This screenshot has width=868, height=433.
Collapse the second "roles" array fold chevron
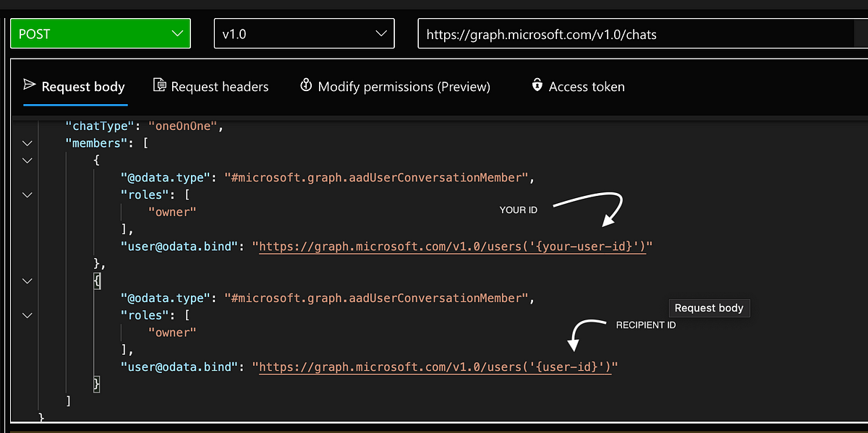point(27,315)
